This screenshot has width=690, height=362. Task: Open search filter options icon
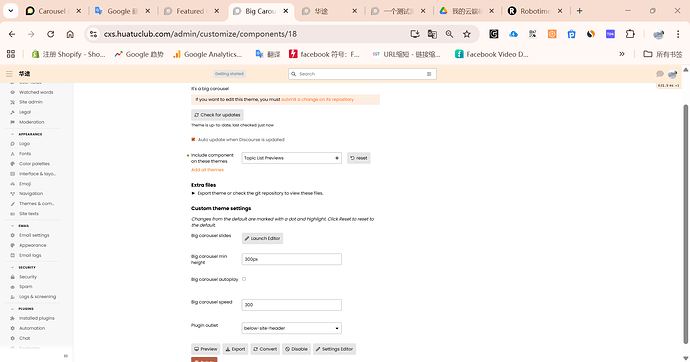point(429,74)
